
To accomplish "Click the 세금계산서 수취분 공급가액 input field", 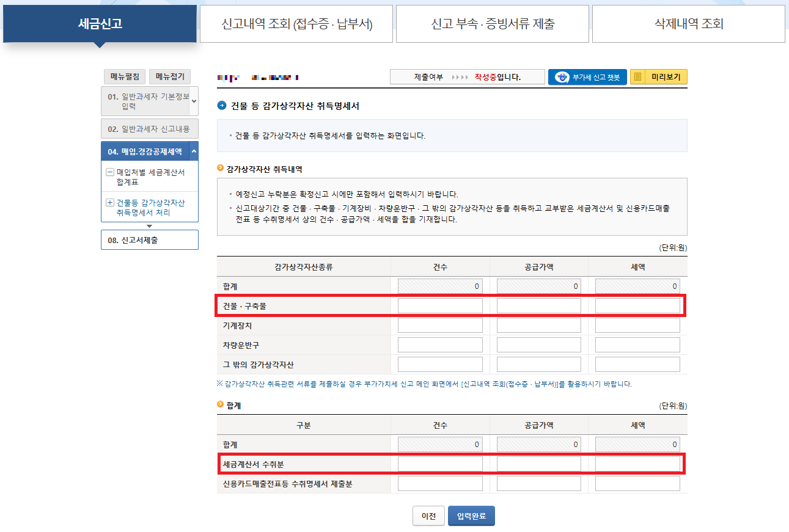I will point(538,463).
